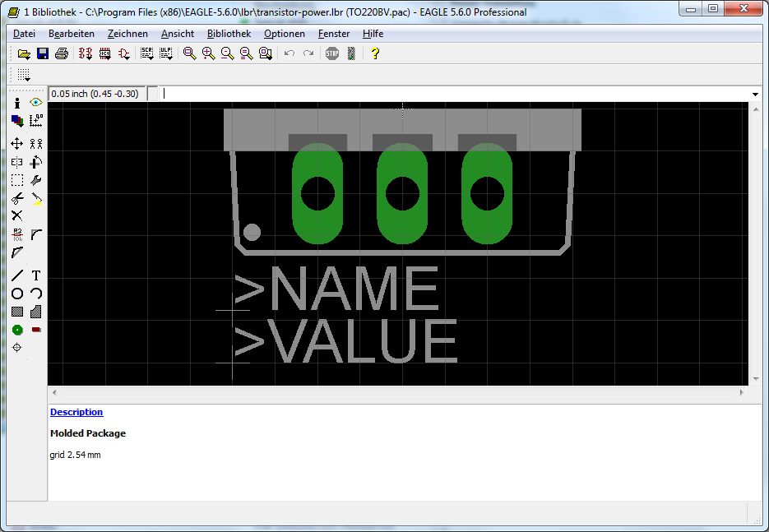Viewport: 769px width, 532px height.
Task: Open the Zeichnen menu
Action: [127, 34]
